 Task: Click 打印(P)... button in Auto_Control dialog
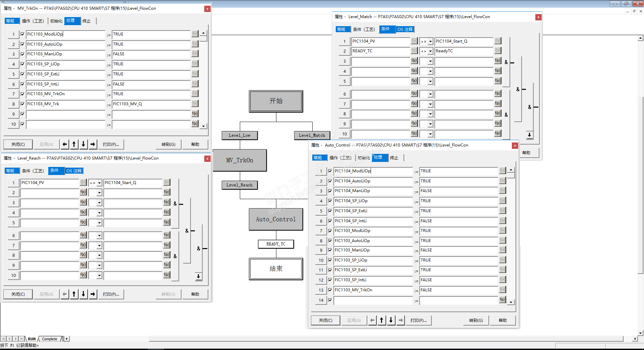[418, 320]
